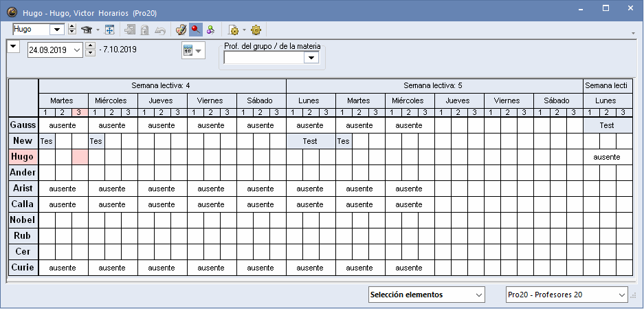Select the Curie row header
Viewport: 644px width, 309px height.
[23, 268]
